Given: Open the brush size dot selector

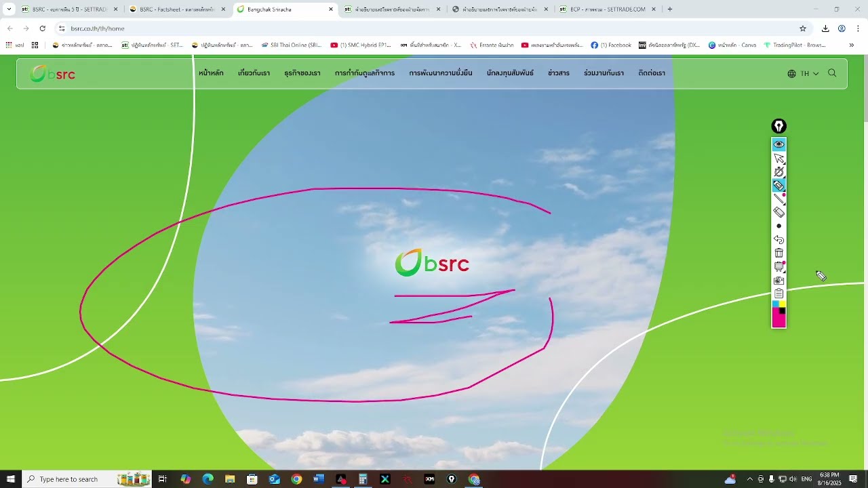Looking at the screenshot, I should 778,226.
